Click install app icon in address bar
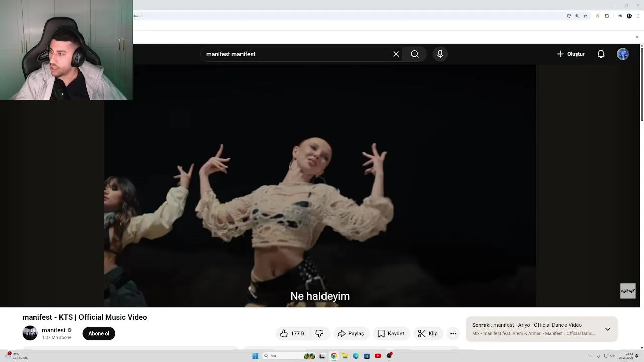 click(569, 16)
